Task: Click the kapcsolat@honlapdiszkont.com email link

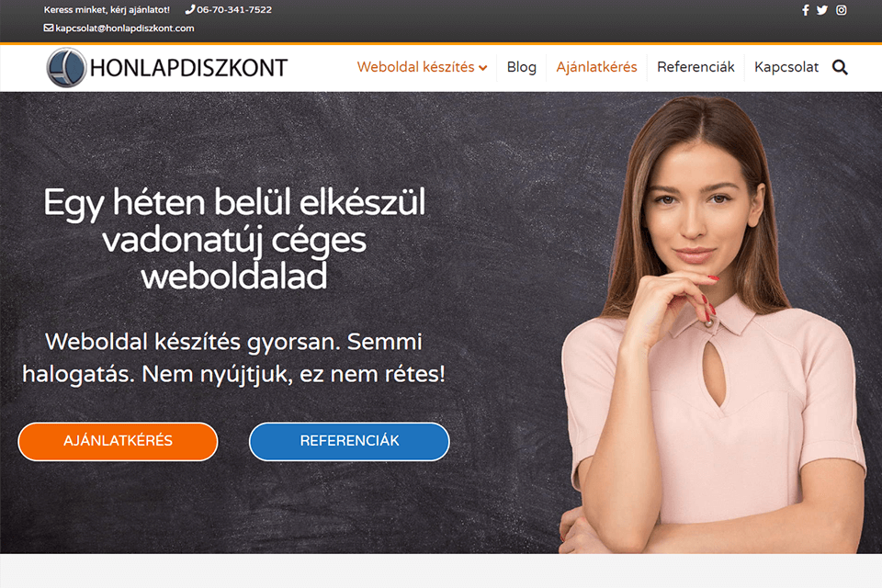Action: 124,28
